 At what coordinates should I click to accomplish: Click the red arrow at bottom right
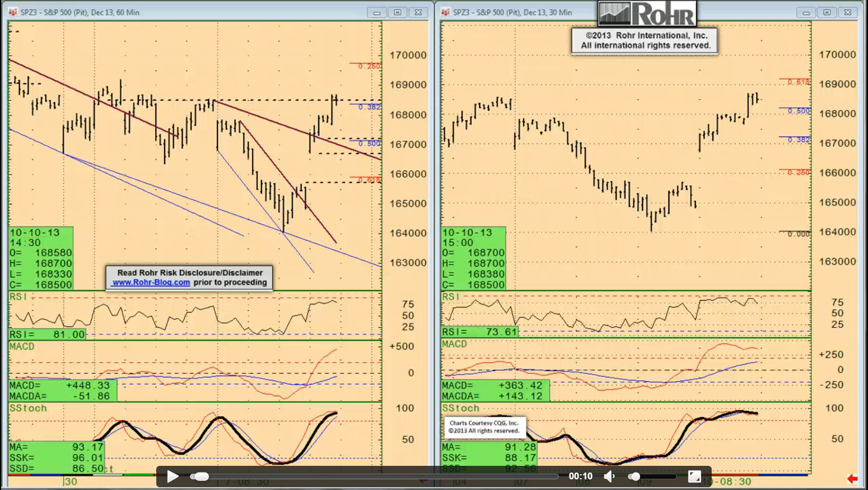(852, 479)
